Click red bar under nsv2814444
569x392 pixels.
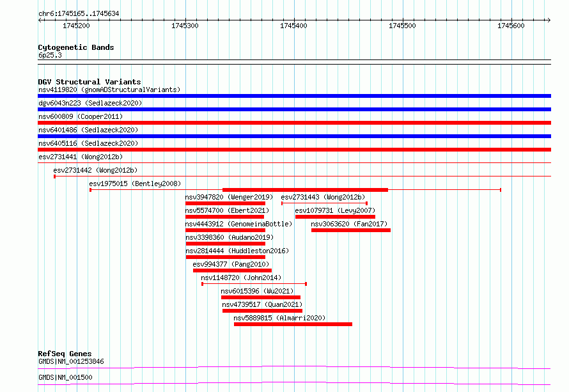click(x=225, y=257)
